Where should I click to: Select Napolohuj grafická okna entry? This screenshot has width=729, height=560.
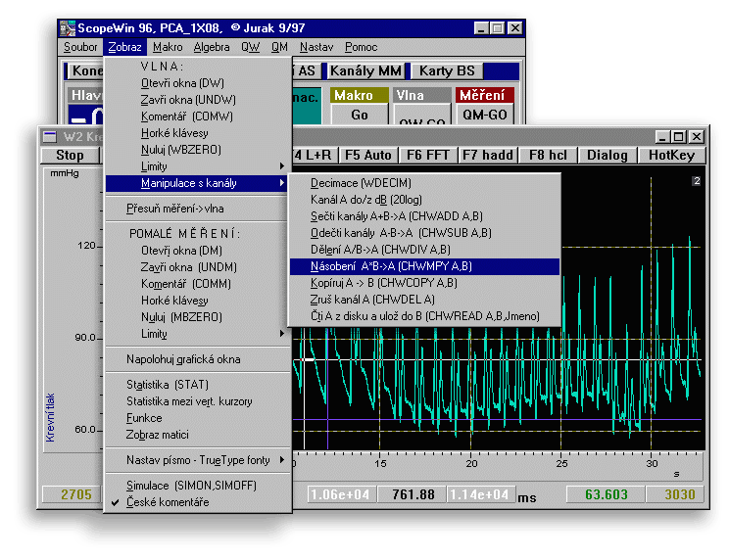click(198, 359)
